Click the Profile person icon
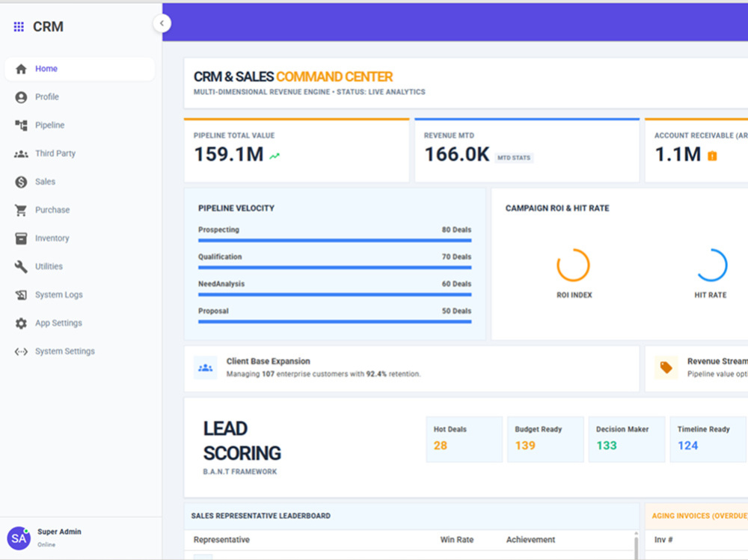 pyautogui.click(x=21, y=97)
